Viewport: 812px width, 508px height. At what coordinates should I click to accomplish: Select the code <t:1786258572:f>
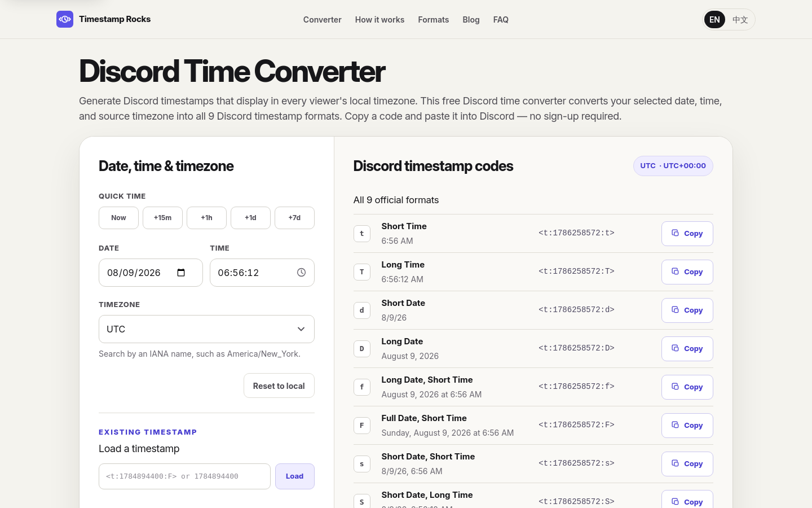point(576,386)
